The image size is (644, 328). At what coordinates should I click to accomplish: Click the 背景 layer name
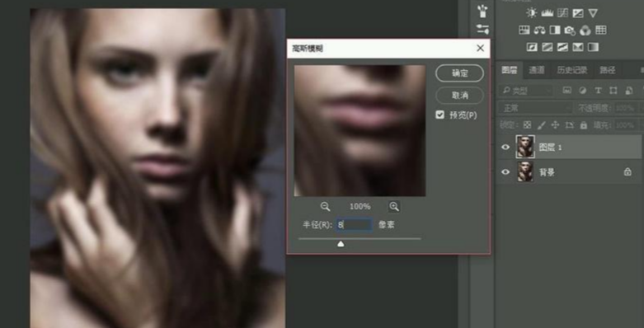(547, 172)
